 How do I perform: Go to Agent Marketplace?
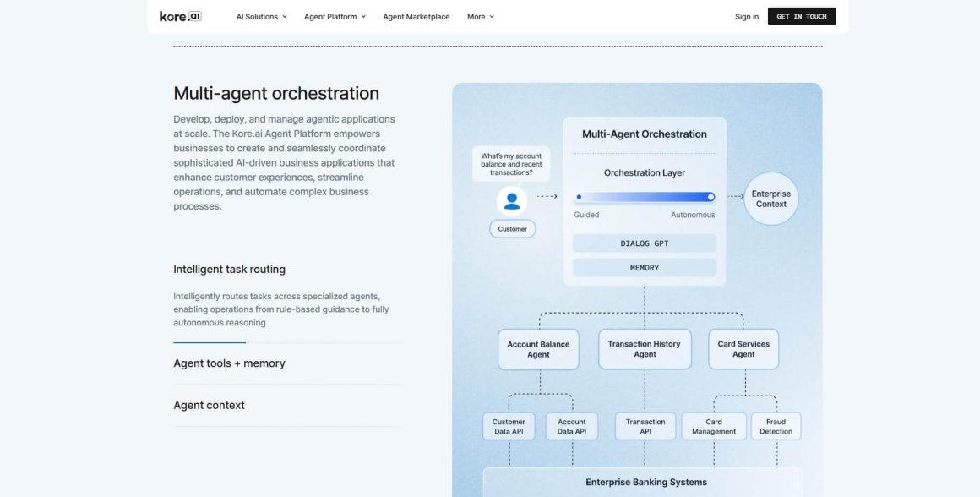pos(416,17)
